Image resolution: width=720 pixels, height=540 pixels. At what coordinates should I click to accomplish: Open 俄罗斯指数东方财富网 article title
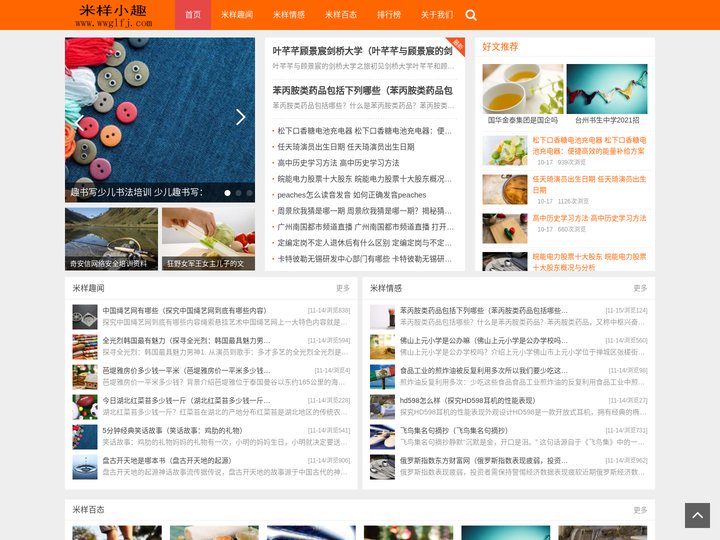[484, 460]
